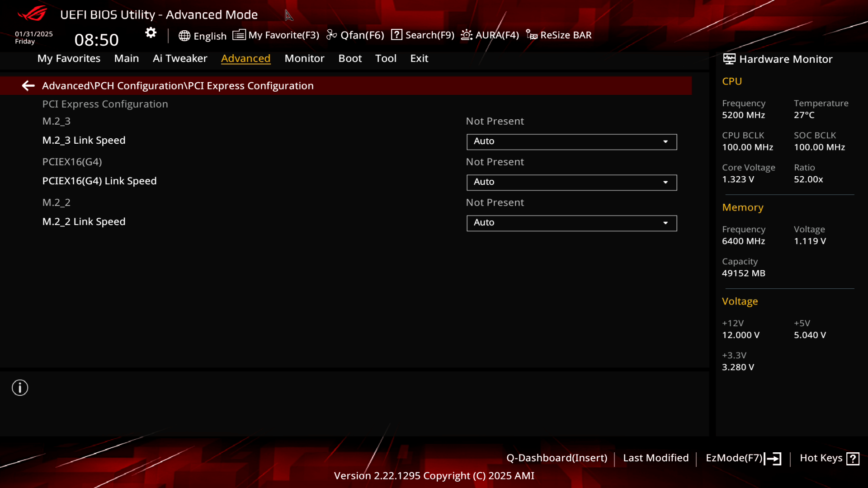This screenshot has width=868, height=488.
Task: Open My Favorites starred items icon
Action: [x=238, y=34]
